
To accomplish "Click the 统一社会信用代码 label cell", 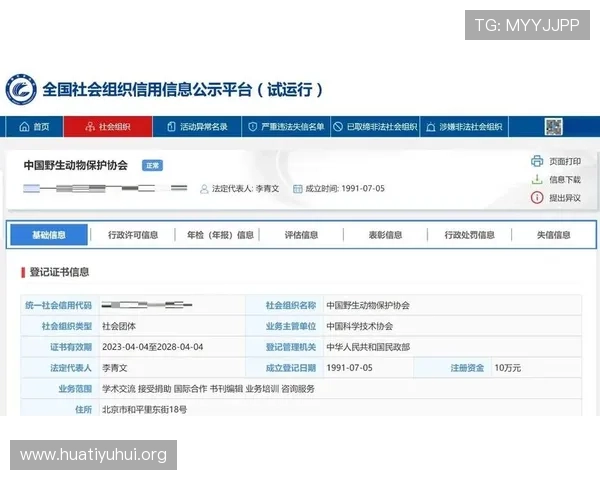I will pos(58,305).
